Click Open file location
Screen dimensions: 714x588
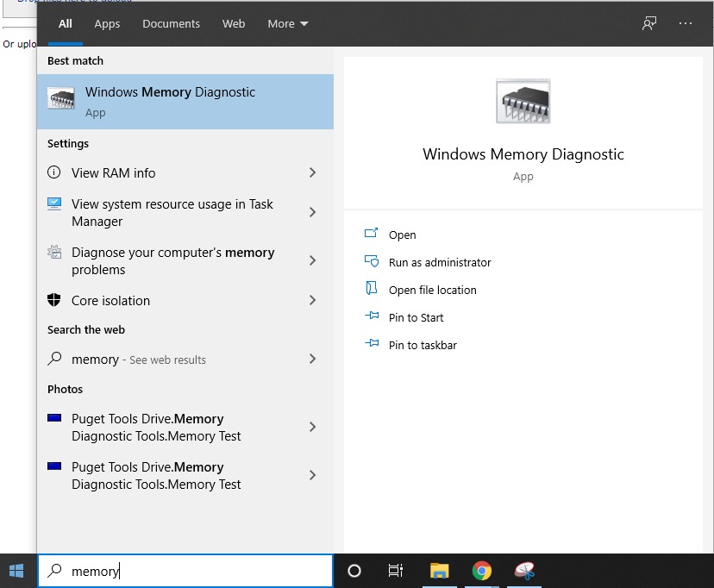tap(432, 291)
